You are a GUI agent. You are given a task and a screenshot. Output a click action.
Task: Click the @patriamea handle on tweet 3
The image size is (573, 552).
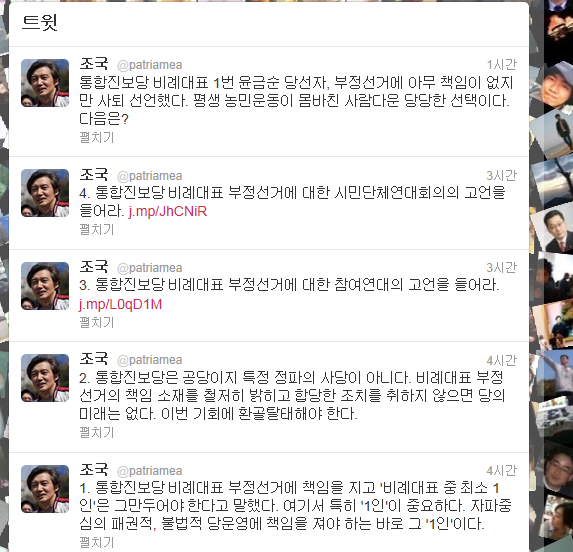tap(149, 268)
